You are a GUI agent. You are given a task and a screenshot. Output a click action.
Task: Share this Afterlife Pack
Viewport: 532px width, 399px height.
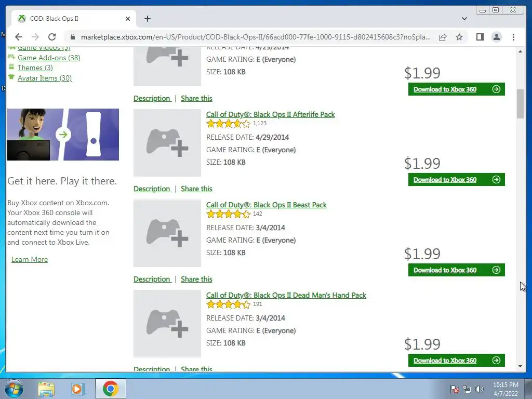tap(196, 189)
